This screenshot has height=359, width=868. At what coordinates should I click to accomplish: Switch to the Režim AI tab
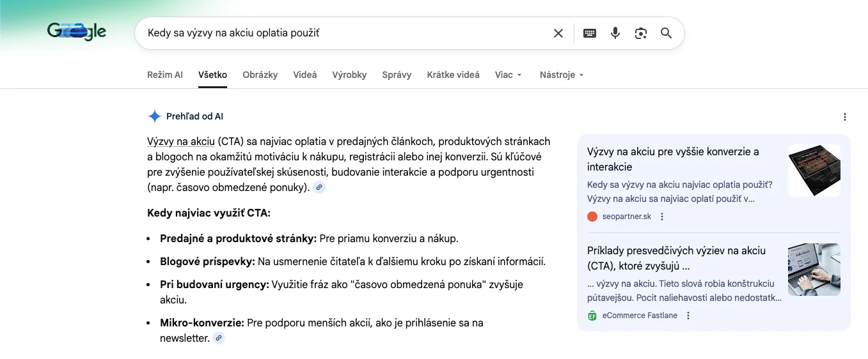(x=164, y=75)
